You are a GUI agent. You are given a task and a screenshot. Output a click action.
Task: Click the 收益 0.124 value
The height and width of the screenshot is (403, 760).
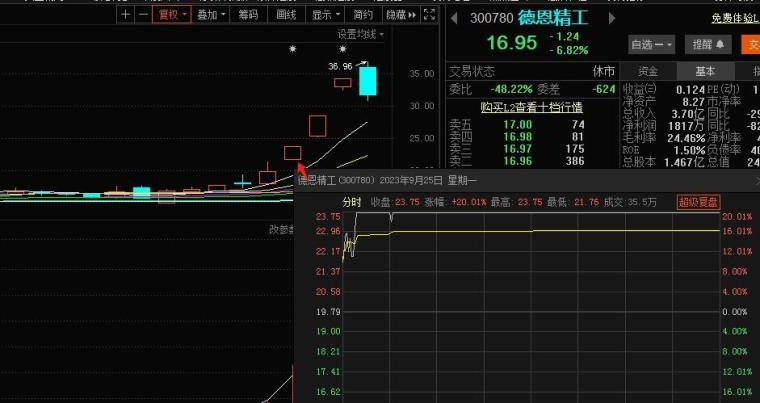[x=690, y=90]
